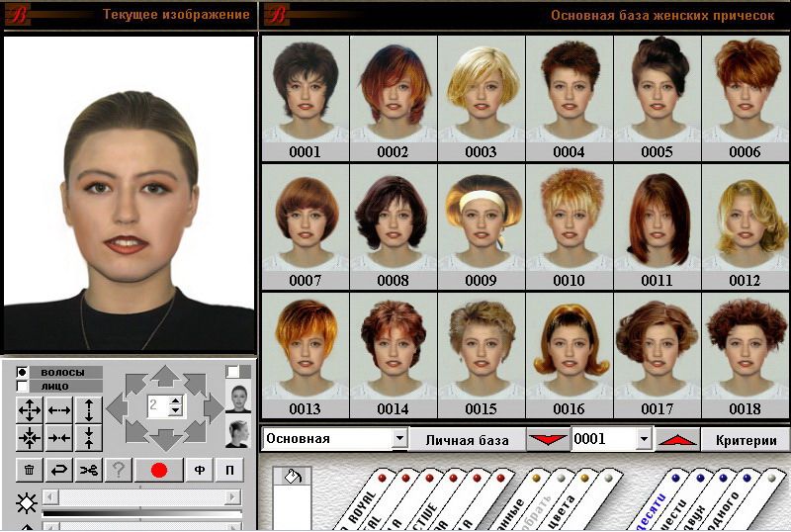Screen dimensions: 791x532
Task: Click the undo return-arrow button
Action: pos(60,471)
